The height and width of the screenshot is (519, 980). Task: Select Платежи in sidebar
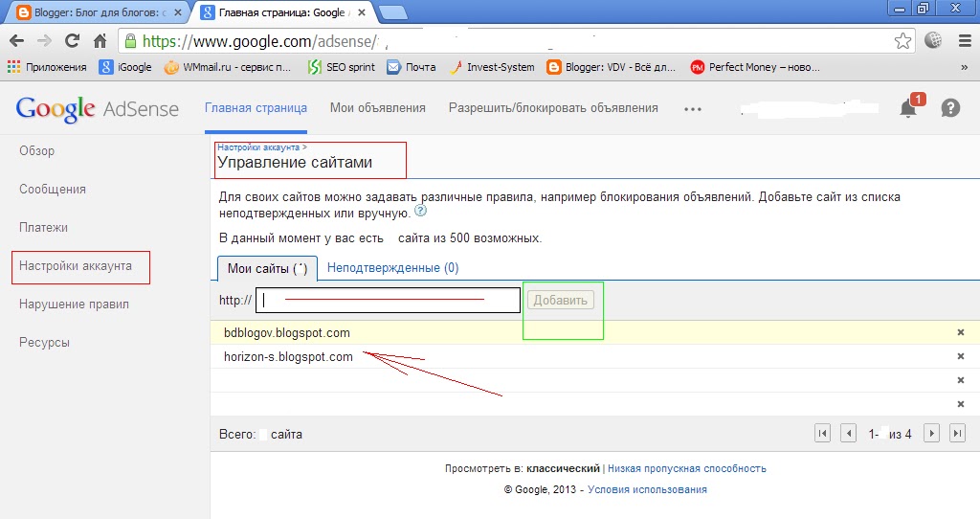pyautogui.click(x=43, y=227)
